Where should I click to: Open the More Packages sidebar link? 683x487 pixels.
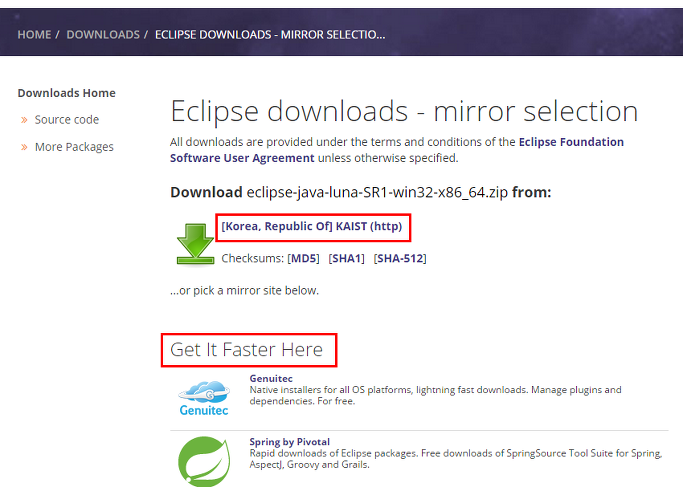(74, 147)
